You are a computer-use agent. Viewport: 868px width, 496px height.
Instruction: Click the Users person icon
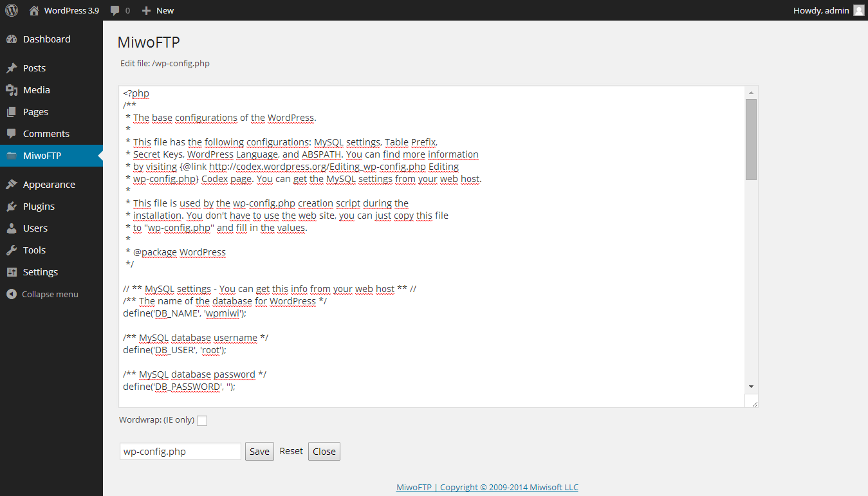pyautogui.click(x=12, y=228)
